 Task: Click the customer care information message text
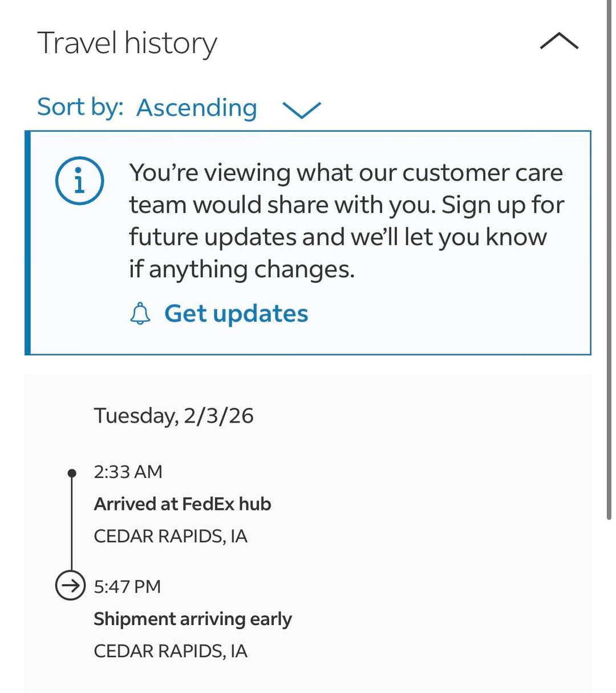coord(346,221)
